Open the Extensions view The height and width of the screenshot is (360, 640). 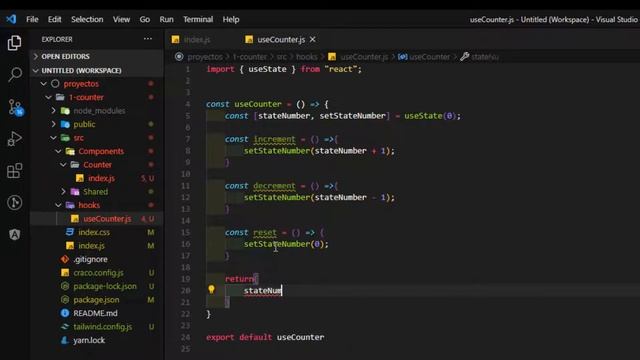(15, 171)
